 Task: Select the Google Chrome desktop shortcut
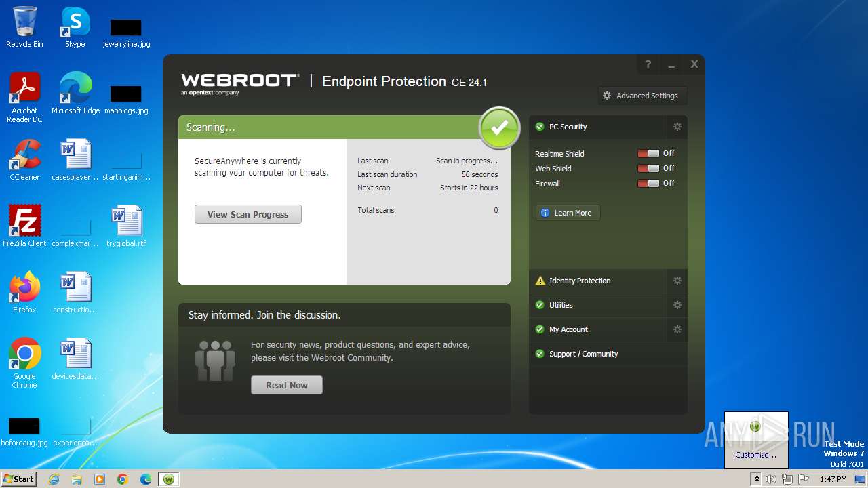(24, 363)
